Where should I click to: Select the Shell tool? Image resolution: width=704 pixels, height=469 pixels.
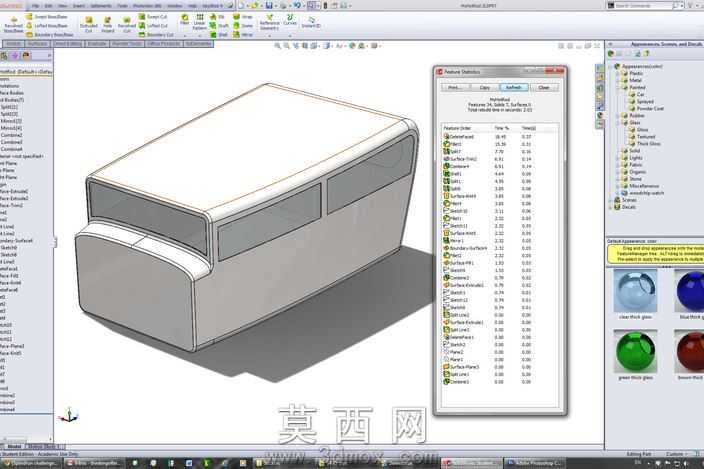tap(219, 34)
